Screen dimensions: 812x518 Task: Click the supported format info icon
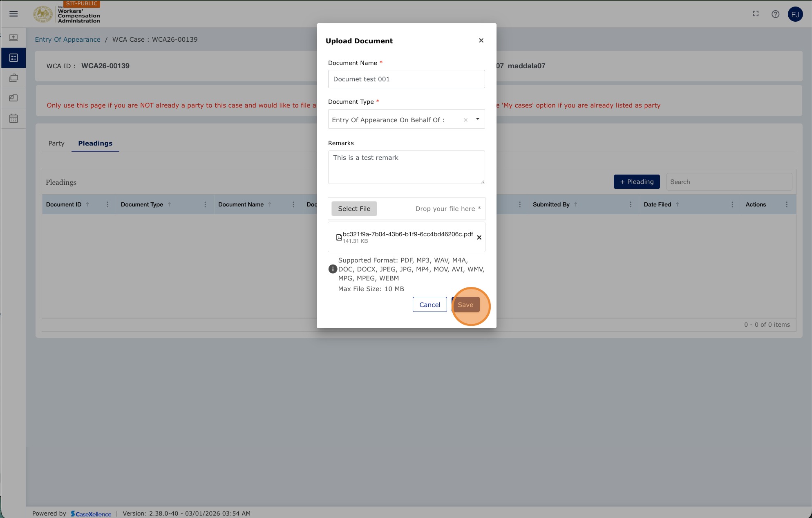[x=333, y=269]
